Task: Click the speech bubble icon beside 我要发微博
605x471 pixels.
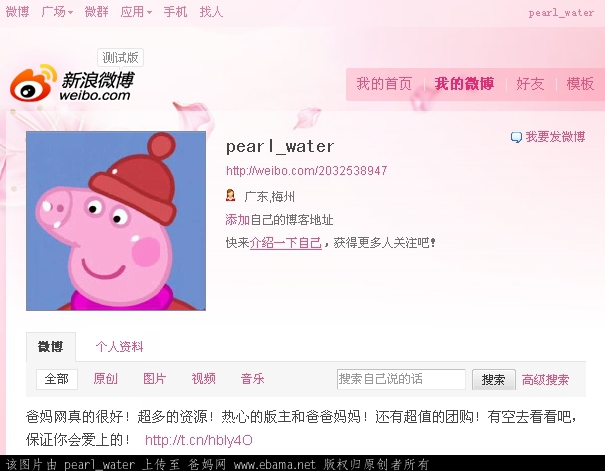Action: 516,137
